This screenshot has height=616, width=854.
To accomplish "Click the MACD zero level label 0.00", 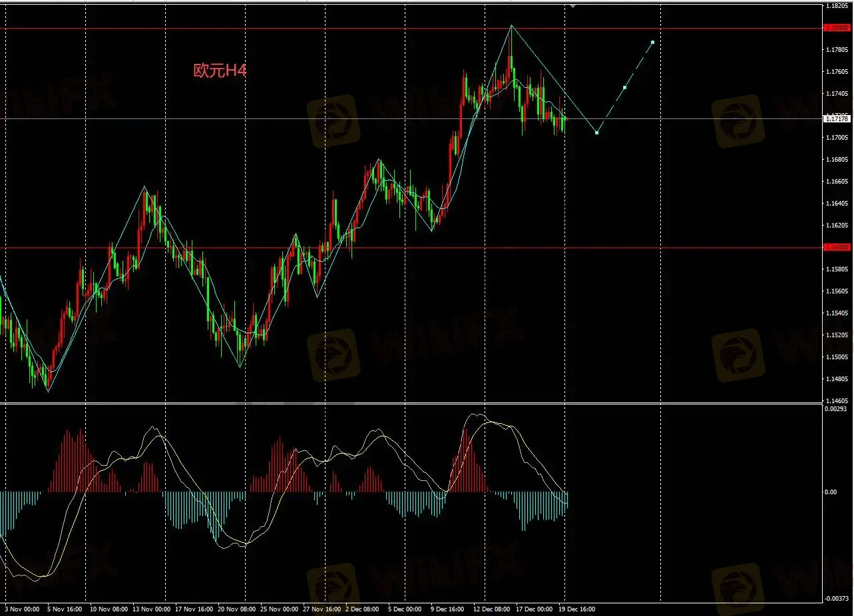I will pyautogui.click(x=831, y=492).
